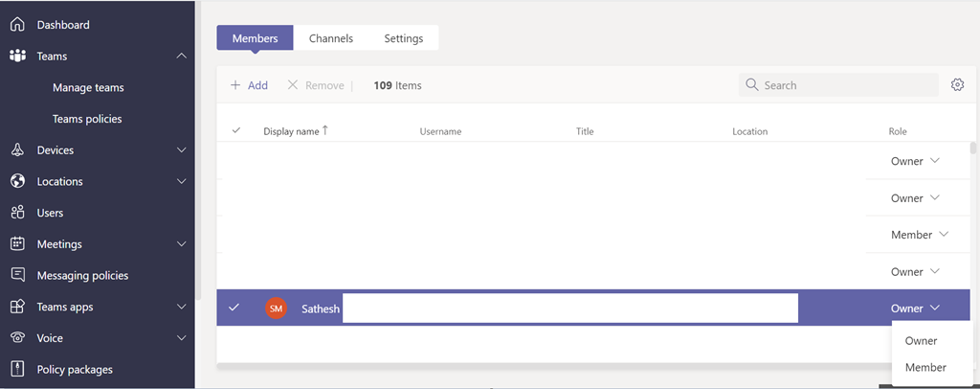Click the members Search field
The width and height of the screenshot is (980, 389).
coord(838,85)
